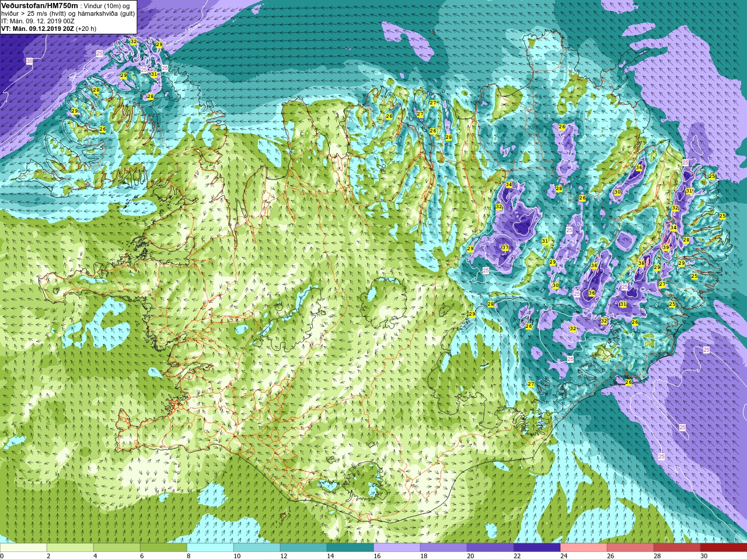Click the number 8 on the color scale
This screenshot has width=747, height=560.
click(189, 556)
